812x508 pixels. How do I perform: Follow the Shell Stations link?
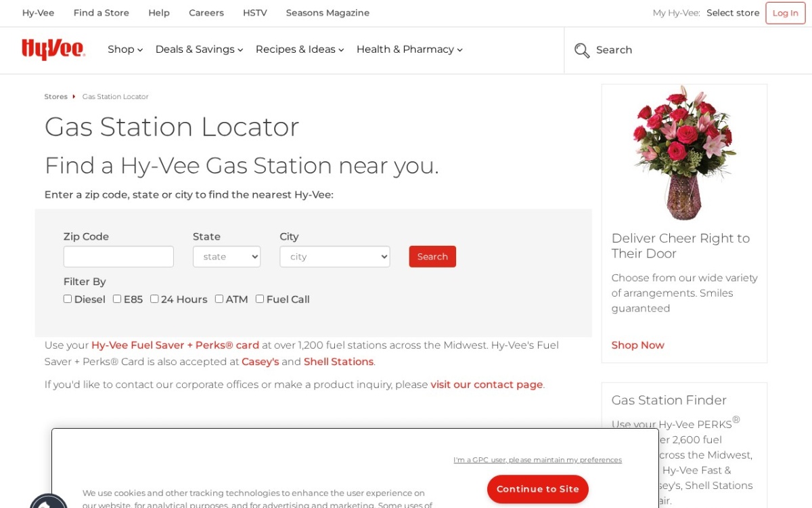[338, 362]
